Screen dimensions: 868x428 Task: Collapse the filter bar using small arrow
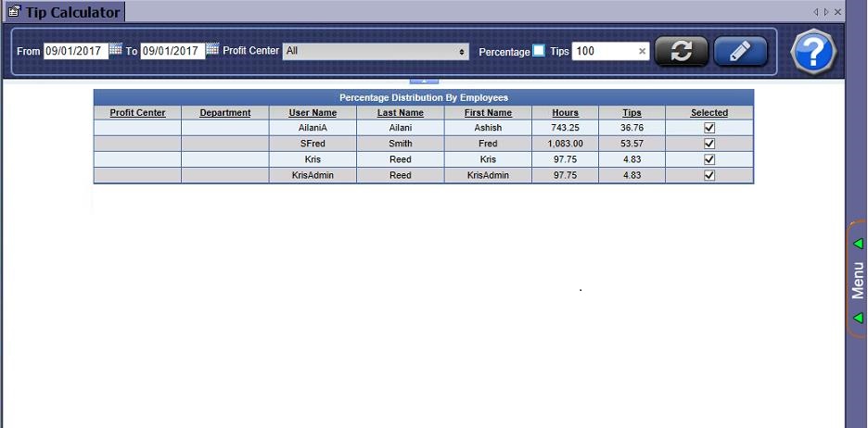[423, 82]
